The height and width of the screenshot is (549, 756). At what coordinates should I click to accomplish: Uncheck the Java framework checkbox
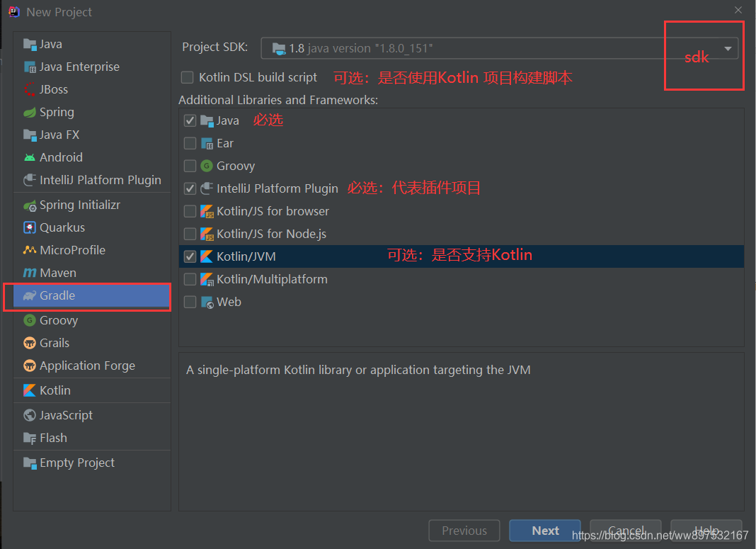coord(190,120)
